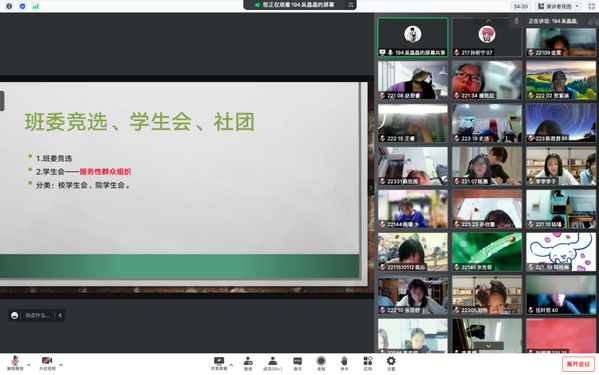Type in the 'say something' input field
The height and width of the screenshot is (375, 599).
38,315
